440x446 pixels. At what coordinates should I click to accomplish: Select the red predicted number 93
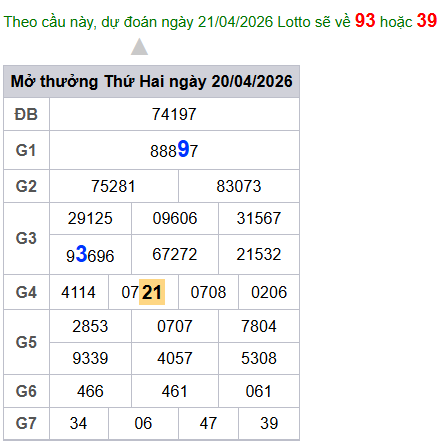pyautogui.click(x=365, y=21)
